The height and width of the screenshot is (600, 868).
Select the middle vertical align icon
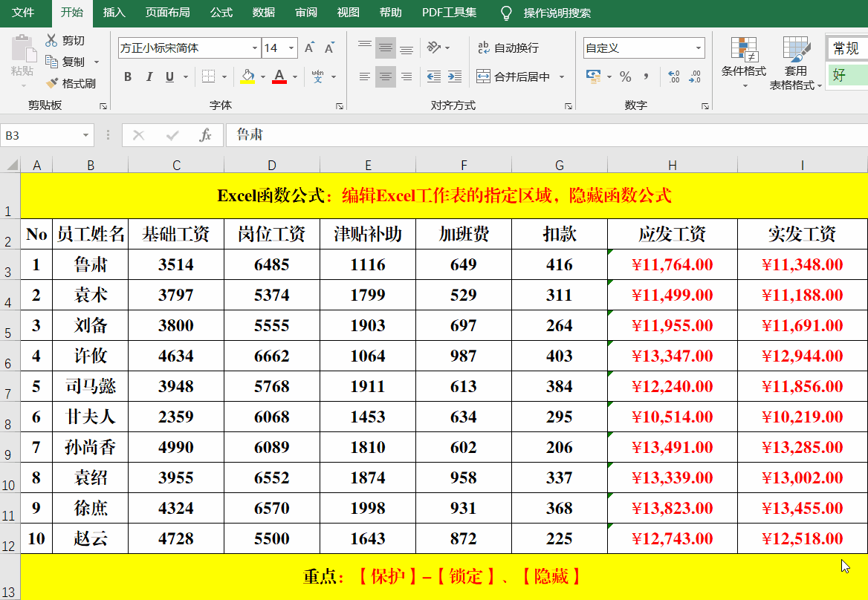[385, 48]
